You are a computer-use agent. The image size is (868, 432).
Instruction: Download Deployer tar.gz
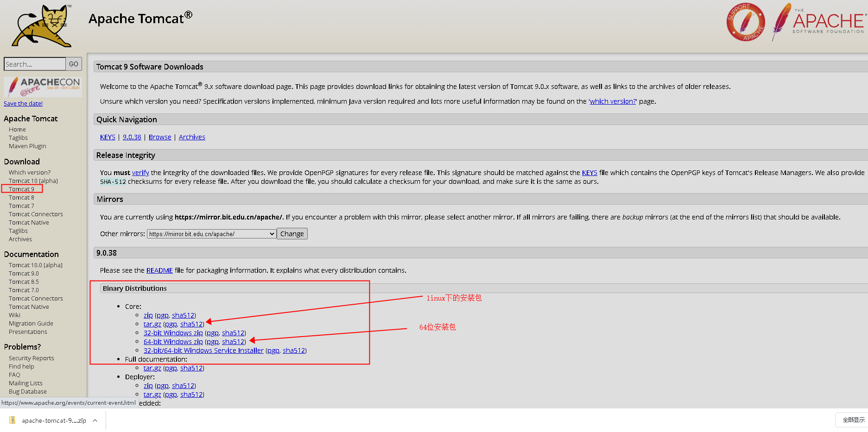[152, 394]
